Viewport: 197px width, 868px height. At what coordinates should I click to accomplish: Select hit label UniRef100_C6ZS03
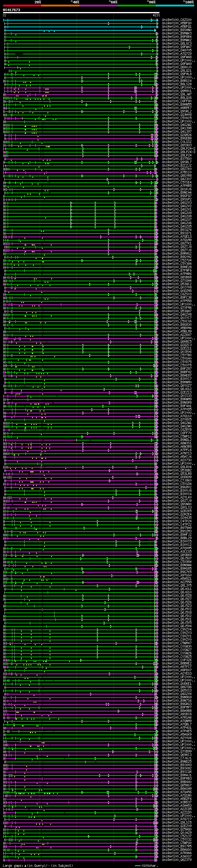[177, 294]
